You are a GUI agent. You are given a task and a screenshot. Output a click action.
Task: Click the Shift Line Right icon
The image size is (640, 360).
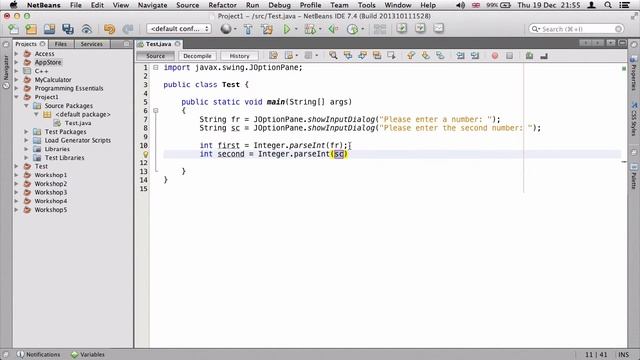pyautogui.click(x=474, y=56)
